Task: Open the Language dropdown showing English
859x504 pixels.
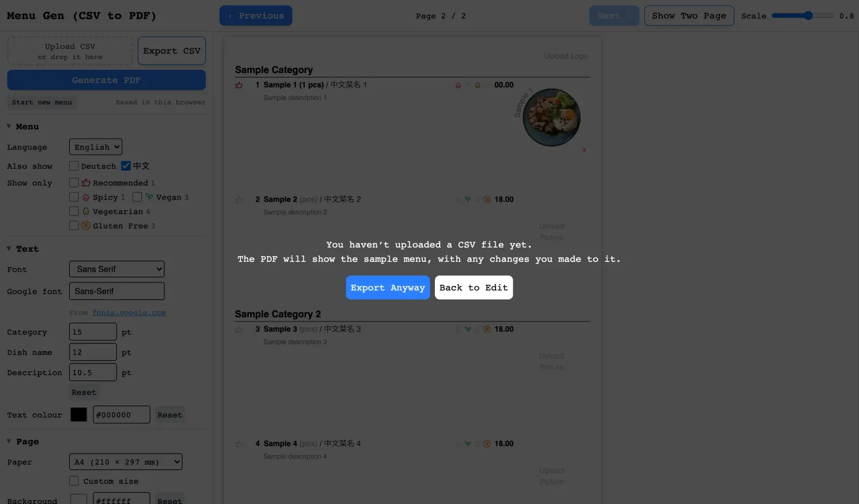Action: pyautogui.click(x=96, y=147)
